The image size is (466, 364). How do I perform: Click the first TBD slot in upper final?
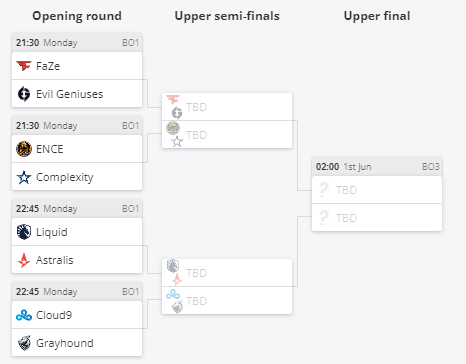[377, 190]
